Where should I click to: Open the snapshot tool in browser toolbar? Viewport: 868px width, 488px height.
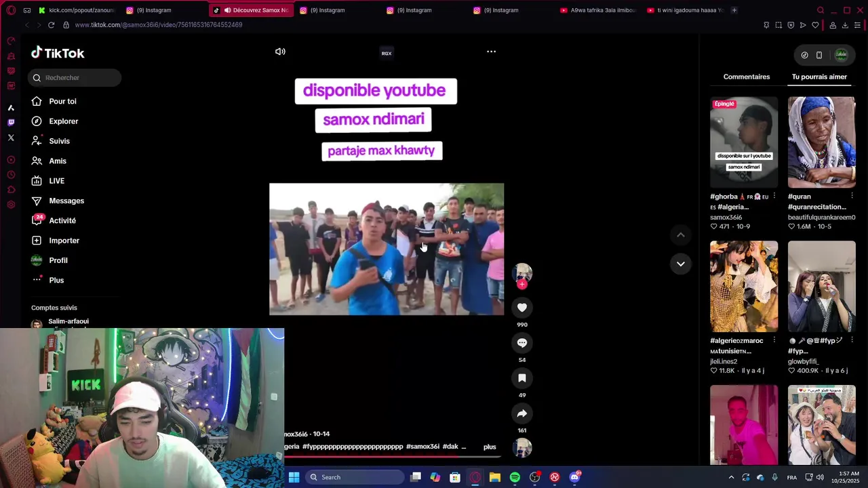click(x=778, y=25)
